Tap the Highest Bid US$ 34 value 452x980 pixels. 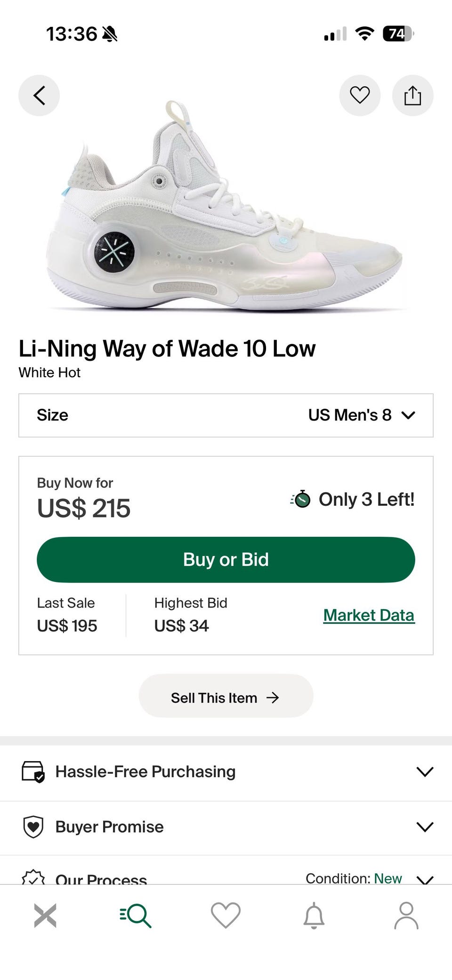tap(182, 626)
